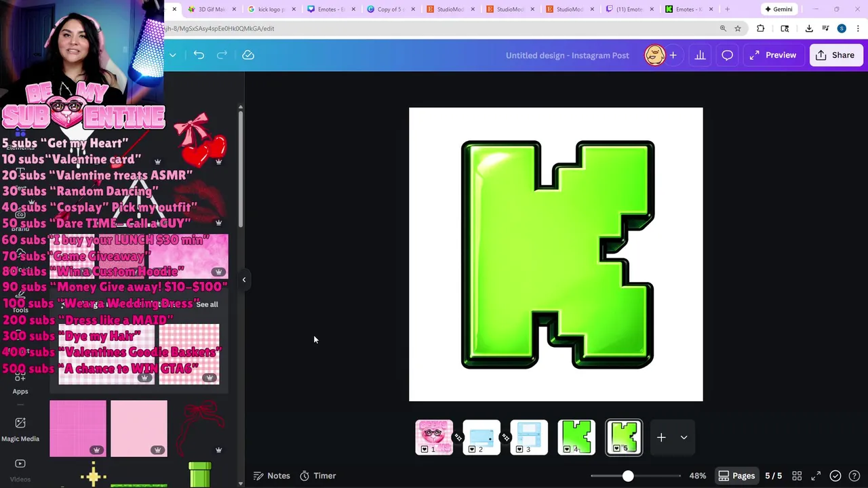Add transition between pages 2 and 3
868x488 pixels.
coord(505,438)
